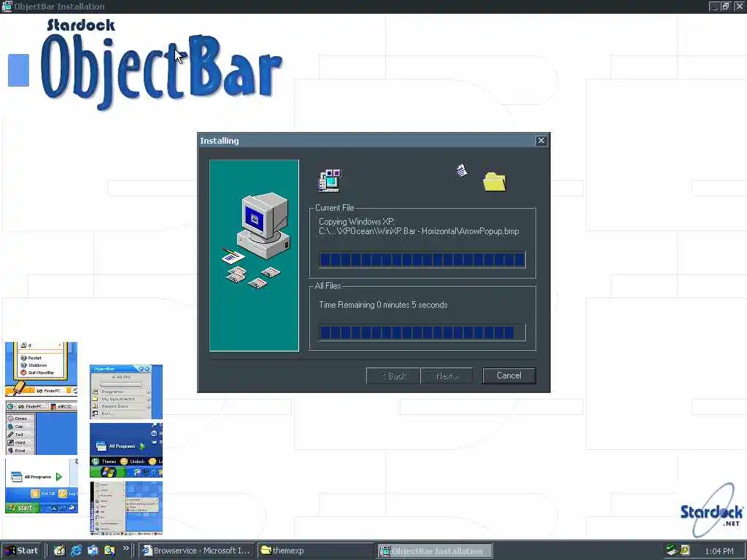Select ObjectBar Installation taskbar button

435,551
